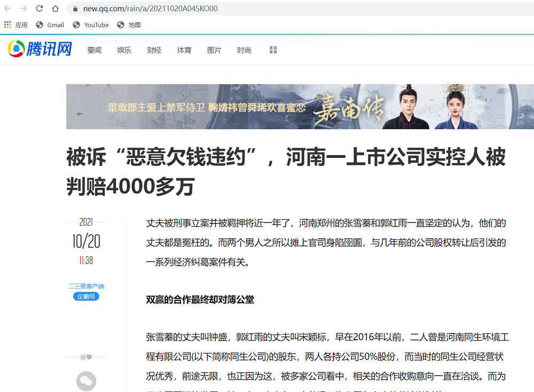Go to the 体育 section
Image resolution: width=534 pixels, height=392 pixels.
(x=184, y=50)
